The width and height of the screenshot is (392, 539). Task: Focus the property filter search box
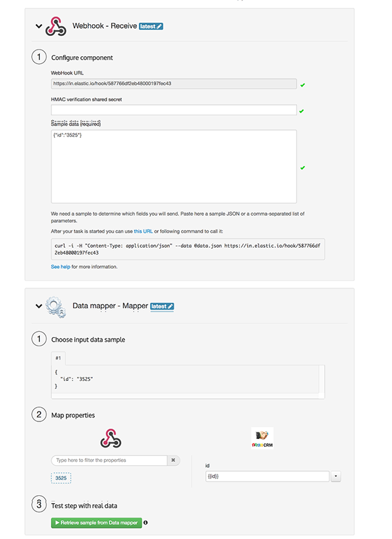tap(109, 460)
